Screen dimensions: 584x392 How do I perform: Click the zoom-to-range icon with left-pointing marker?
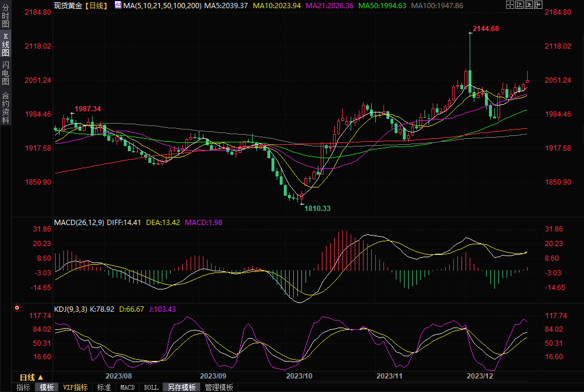click(520, 5)
